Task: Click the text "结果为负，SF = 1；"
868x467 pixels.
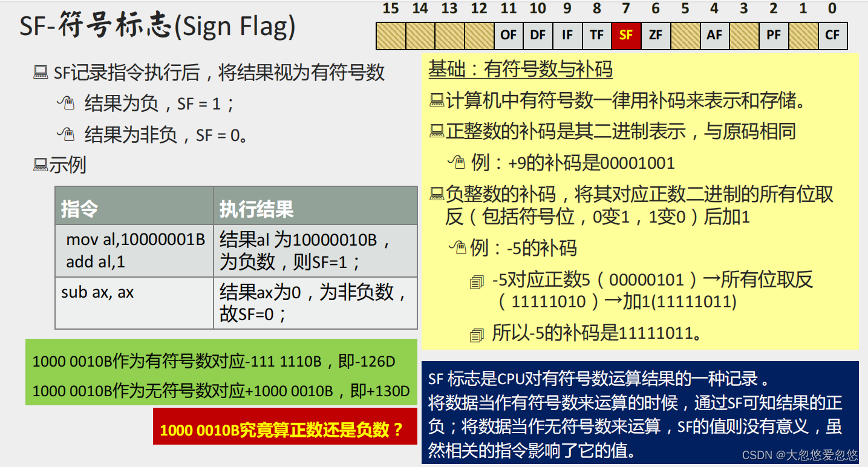Action: point(160,103)
